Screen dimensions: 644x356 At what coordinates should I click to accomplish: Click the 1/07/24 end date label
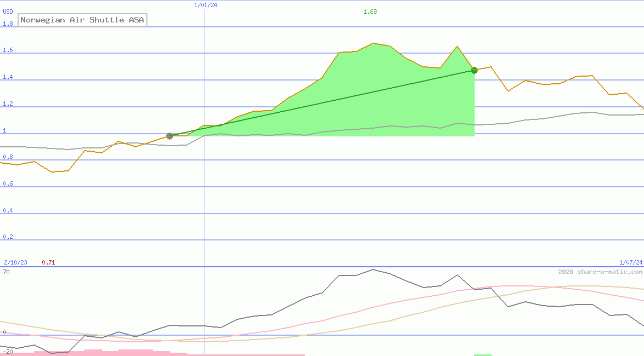pos(631,262)
